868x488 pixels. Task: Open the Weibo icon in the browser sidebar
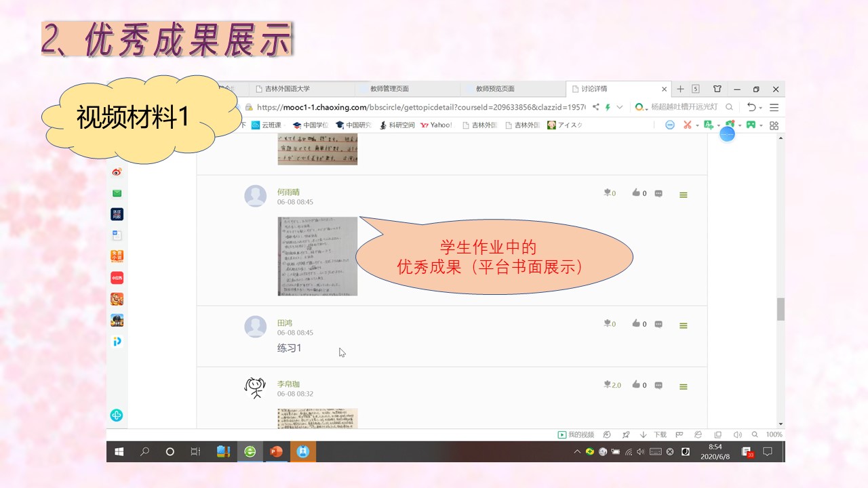point(117,172)
